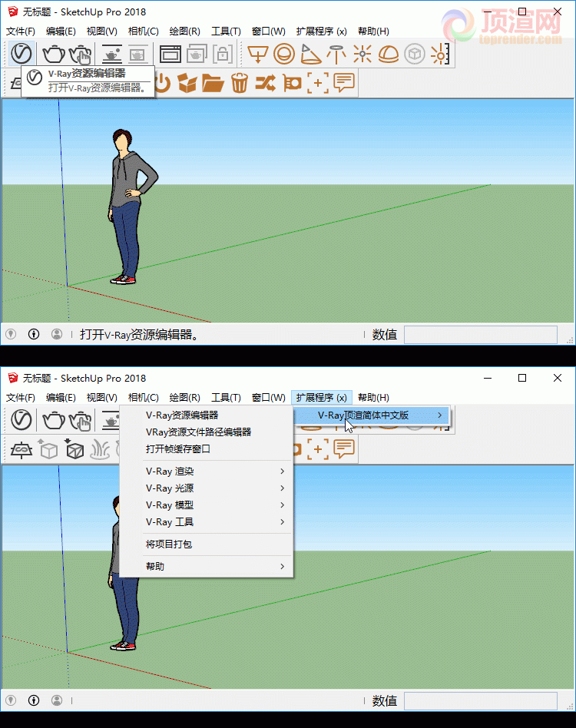Click Render teapot in lower window toolbar
Viewport: 576px width, 728px height.
(x=54, y=420)
